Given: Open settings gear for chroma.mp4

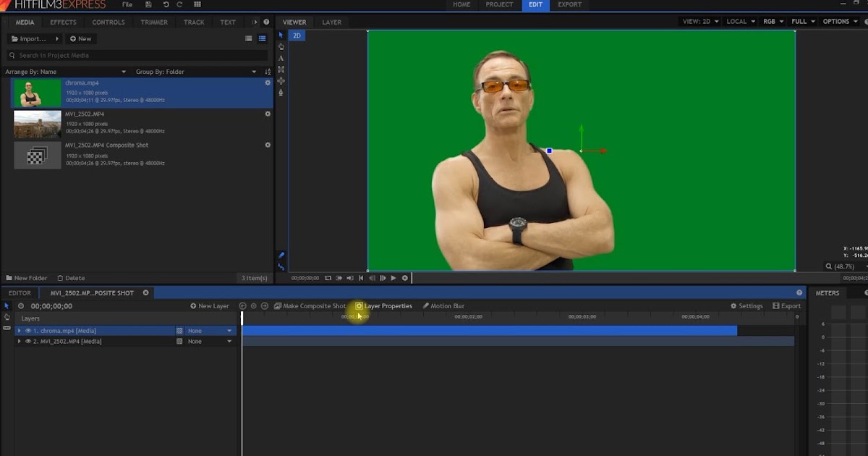Looking at the screenshot, I should pos(268,83).
